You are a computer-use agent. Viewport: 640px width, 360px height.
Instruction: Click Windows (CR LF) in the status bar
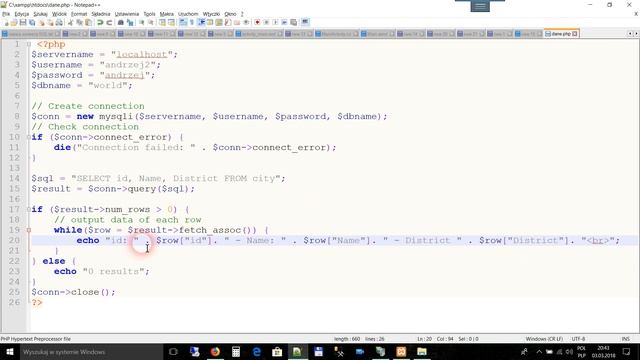[x=544, y=339]
